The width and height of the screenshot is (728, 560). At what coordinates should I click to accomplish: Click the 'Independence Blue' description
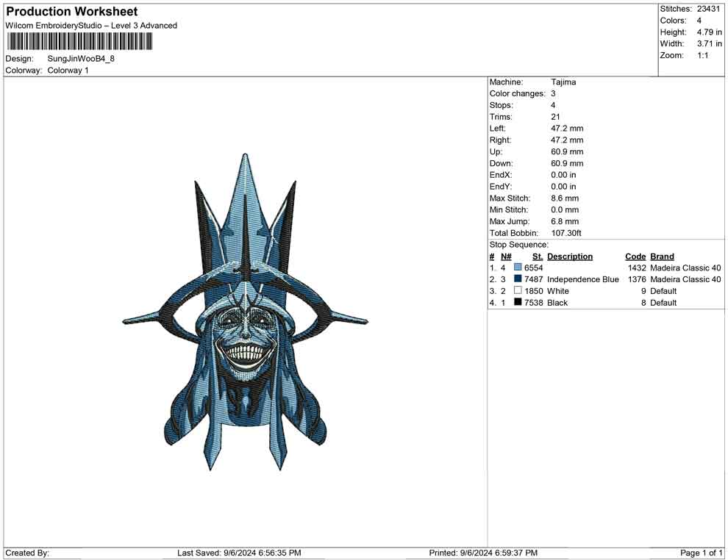pyautogui.click(x=582, y=279)
